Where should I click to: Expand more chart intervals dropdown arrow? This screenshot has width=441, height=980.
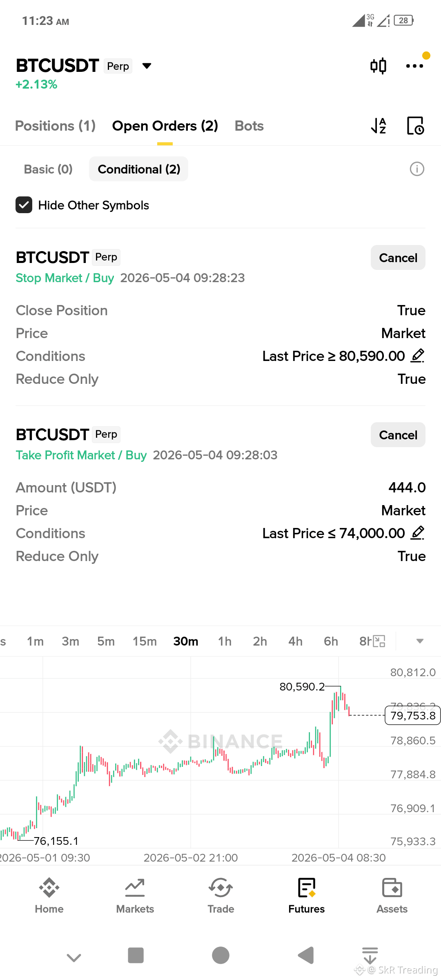420,641
